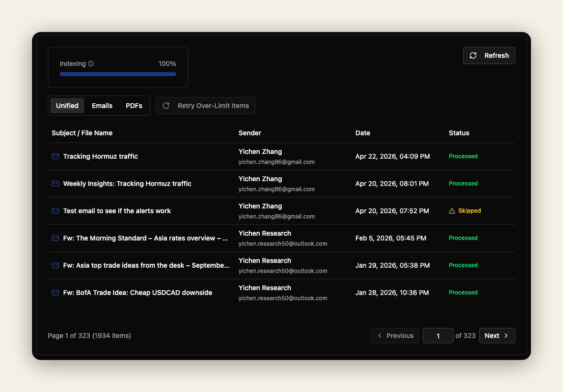
Task: Click sender Yichen Research in BofA Trade Idea row
Action: [x=265, y=288]
